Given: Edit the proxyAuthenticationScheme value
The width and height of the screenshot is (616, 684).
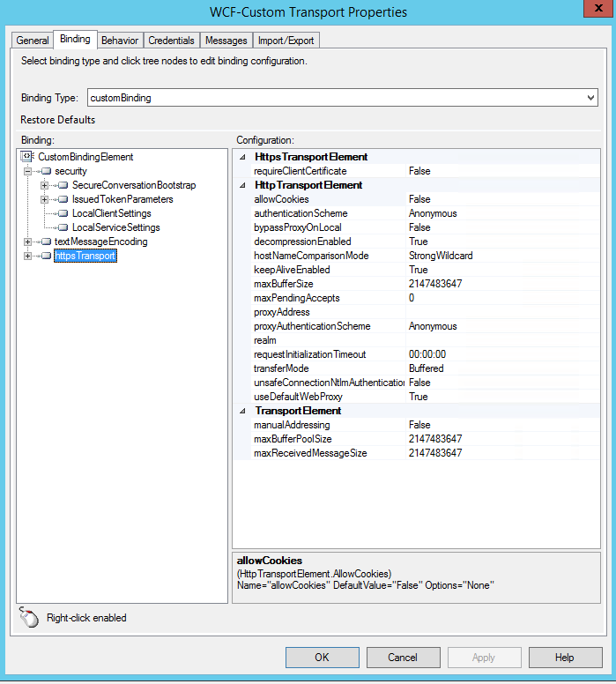Looking at the screenshot, I should pos(502,326).
